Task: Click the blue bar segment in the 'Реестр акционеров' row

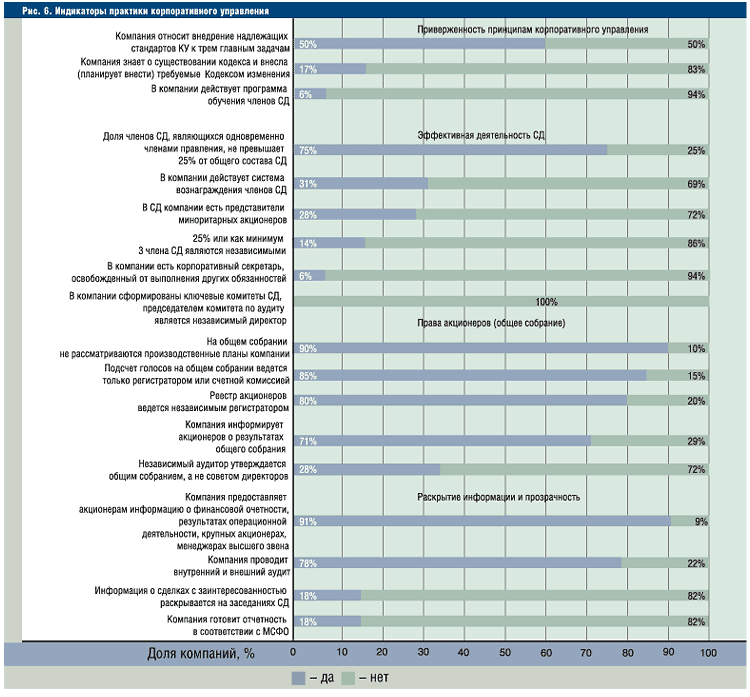Action: tap(460, 401)
